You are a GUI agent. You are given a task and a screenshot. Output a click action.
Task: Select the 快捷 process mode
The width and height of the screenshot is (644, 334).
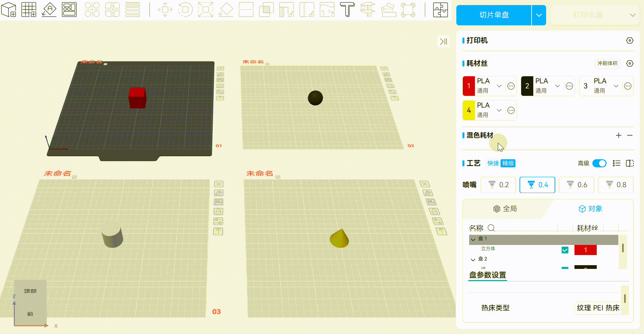click(493, 163)
